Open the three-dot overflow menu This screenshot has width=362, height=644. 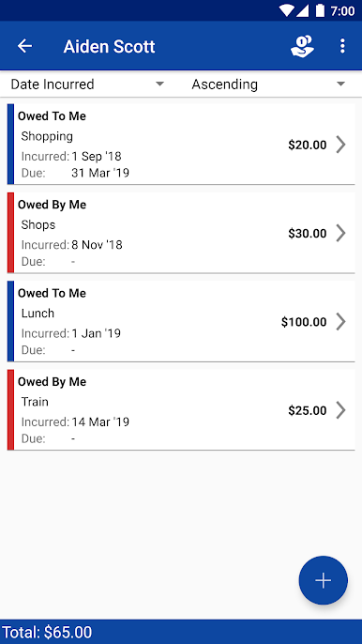[342, 46]
